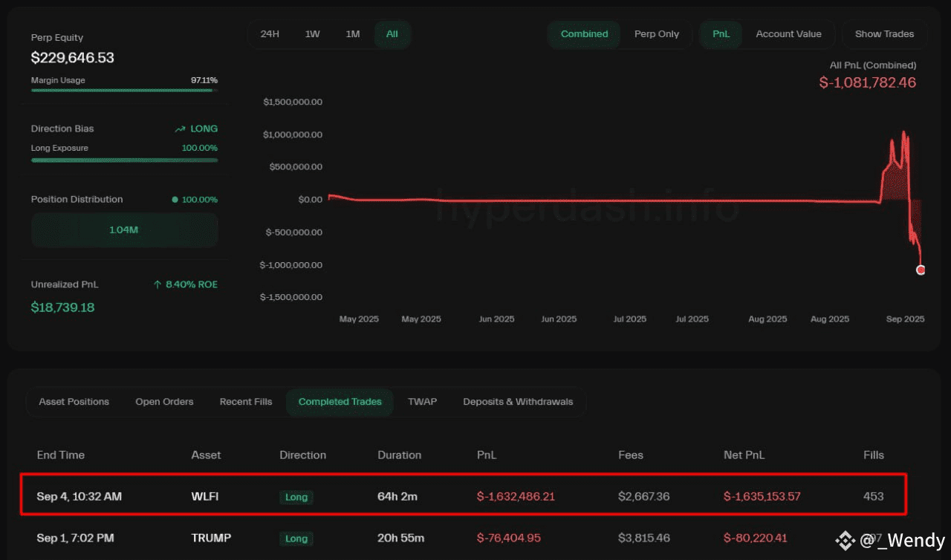Open the Recent Fills tab
This screenshot has height=560, width=951.
(246, 402)
